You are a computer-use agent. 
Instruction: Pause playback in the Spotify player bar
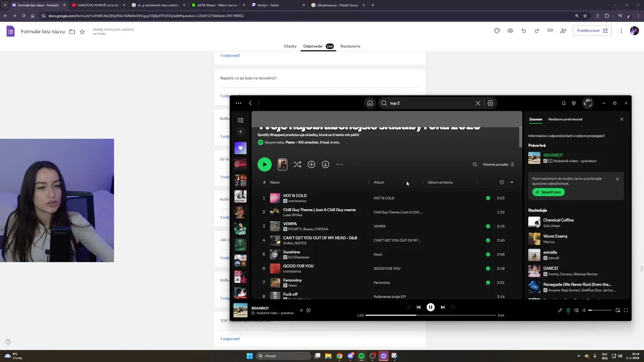click(x=431, y=307)
